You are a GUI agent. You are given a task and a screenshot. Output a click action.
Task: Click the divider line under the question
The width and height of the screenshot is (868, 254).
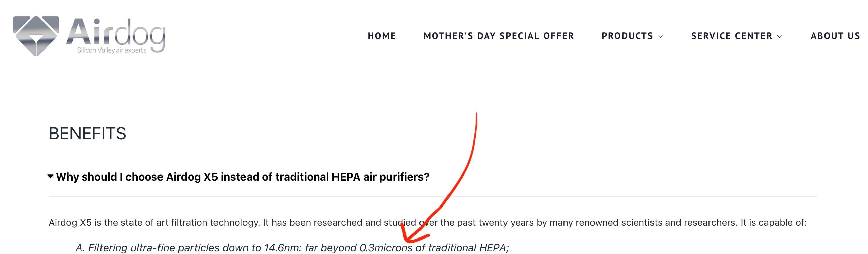[x=433, y=196]
